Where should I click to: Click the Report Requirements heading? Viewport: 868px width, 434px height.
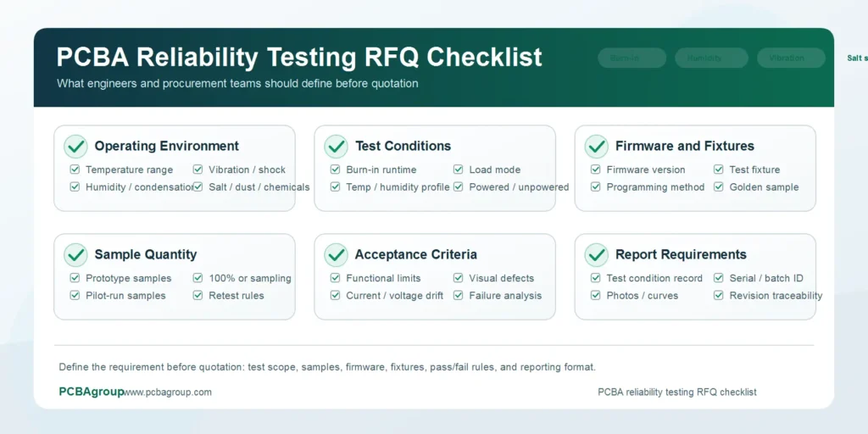[681, 254]
